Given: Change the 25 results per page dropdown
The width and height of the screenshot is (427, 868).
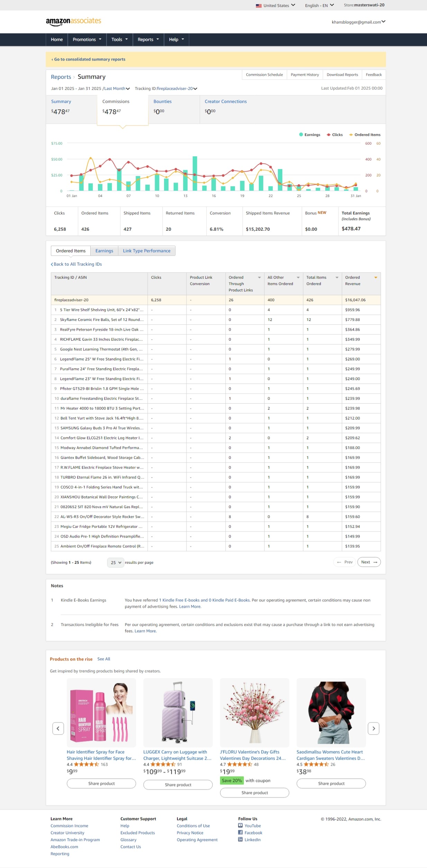Looking at the screenshot, I should pos(116,562).
